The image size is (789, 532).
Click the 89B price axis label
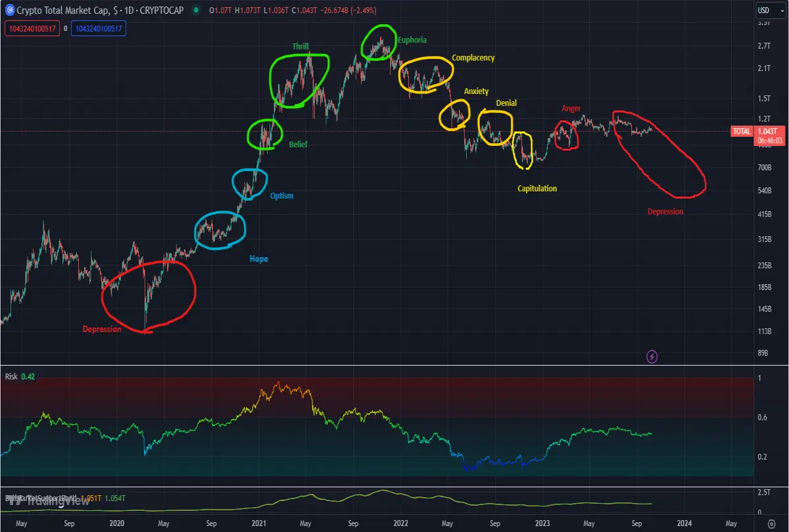coord(763,354)
